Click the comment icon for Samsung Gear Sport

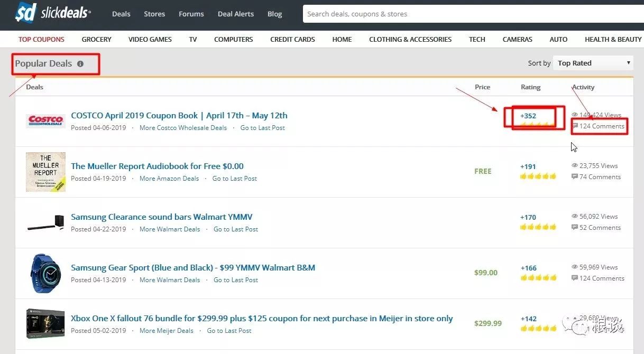575,278
